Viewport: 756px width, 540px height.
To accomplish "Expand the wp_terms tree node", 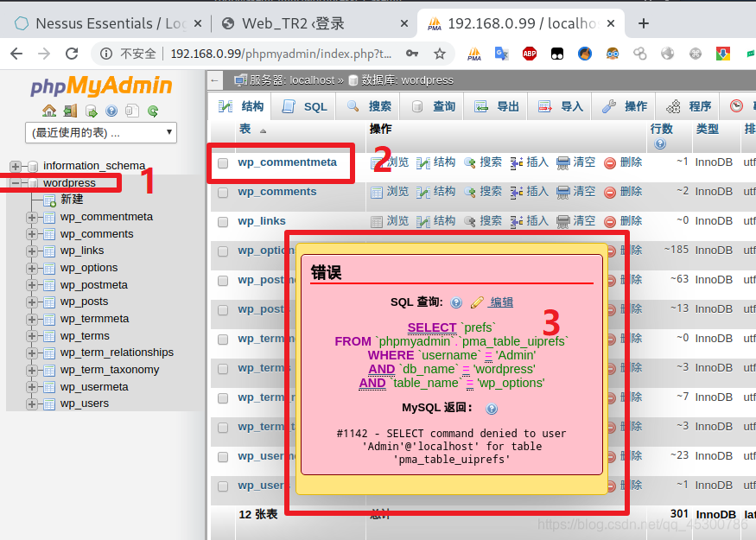I will click(x=32, y=336).
